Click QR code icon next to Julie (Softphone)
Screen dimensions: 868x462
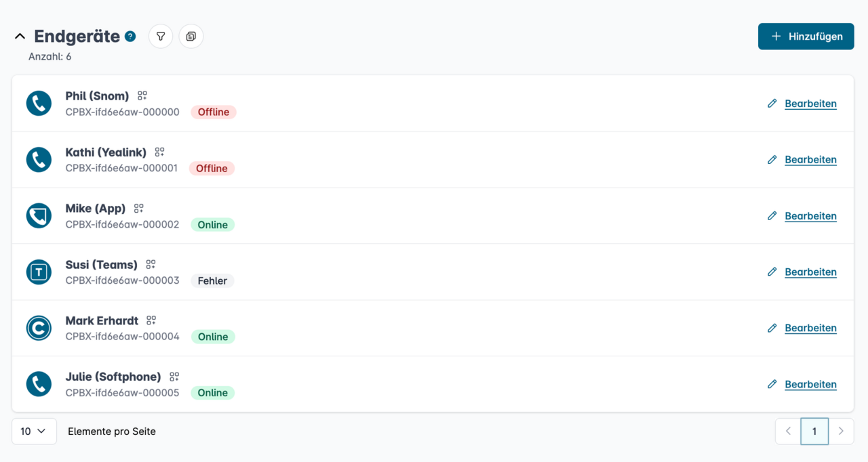click(x=174, y=377)
